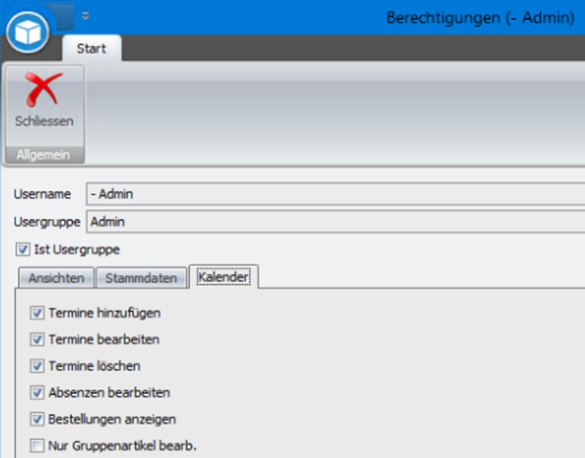The width and height of the screenshot is (585, 458).
Task: Select the Start ribbon tab
Action: 91,48
